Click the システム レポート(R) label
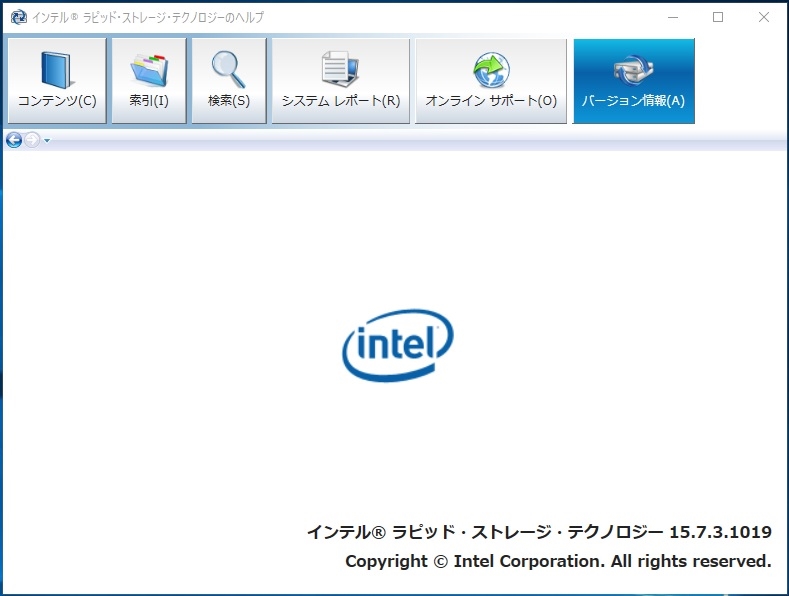 coord(341,101)
